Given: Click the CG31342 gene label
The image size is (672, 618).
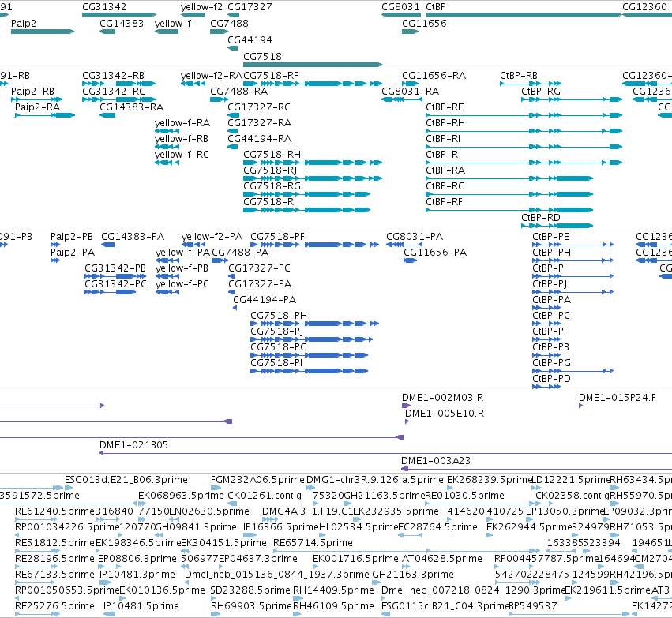Looking at the screenshot, I should tap(104, 7).
